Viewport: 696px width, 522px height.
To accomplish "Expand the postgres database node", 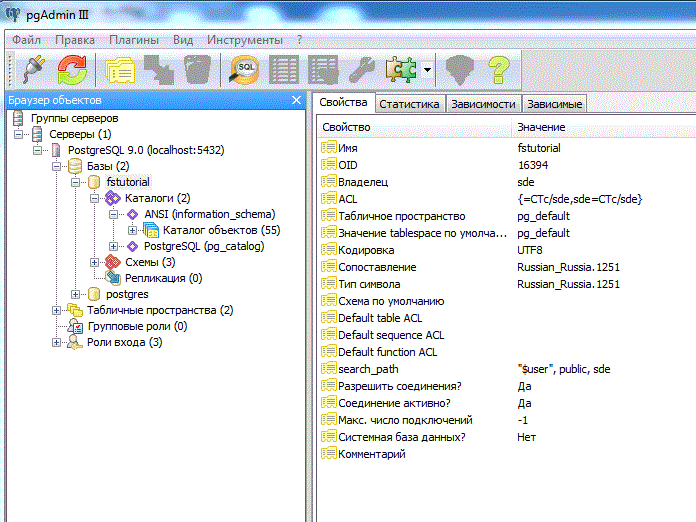I will tap(77, 294).
